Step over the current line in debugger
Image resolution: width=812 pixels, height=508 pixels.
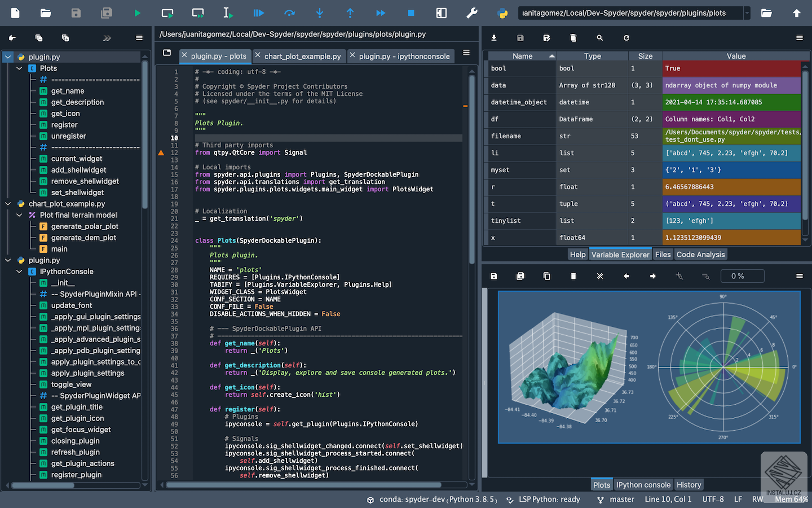point(289,13)
